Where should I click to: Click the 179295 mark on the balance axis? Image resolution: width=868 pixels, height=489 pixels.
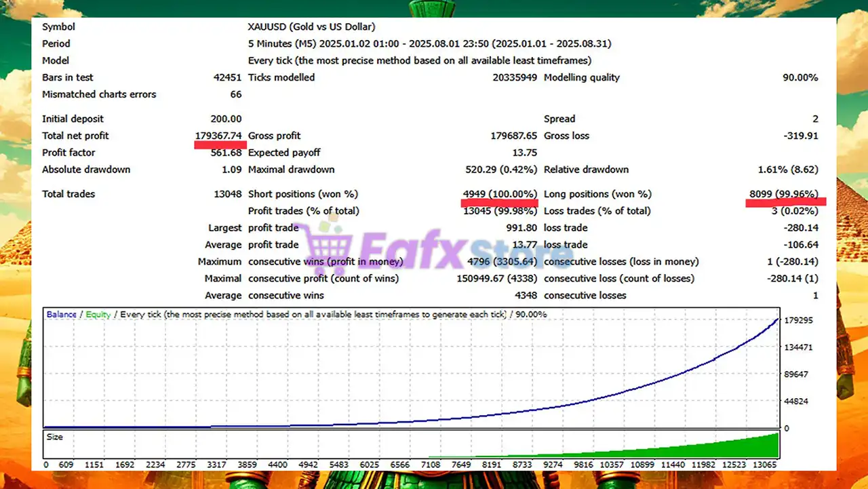pyautogui.click(x=799, y=320)
